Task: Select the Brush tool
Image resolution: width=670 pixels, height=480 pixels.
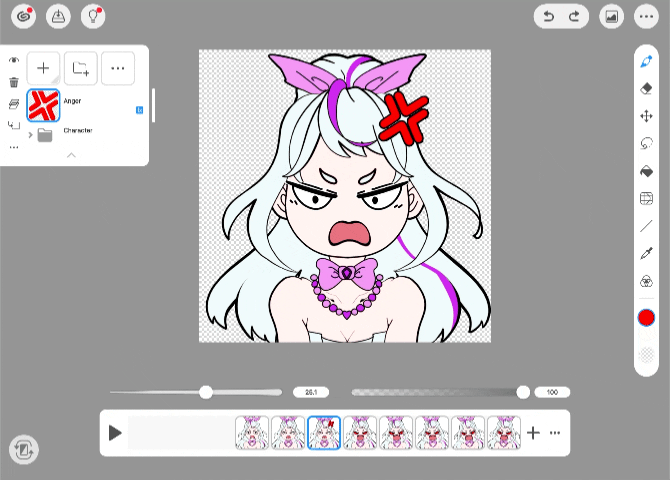Action: pos(646,61)
